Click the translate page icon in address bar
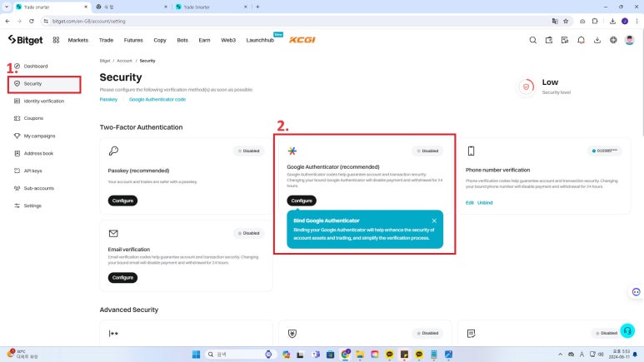This screenshot has width=644, height=362. click(x=555, y=21)
